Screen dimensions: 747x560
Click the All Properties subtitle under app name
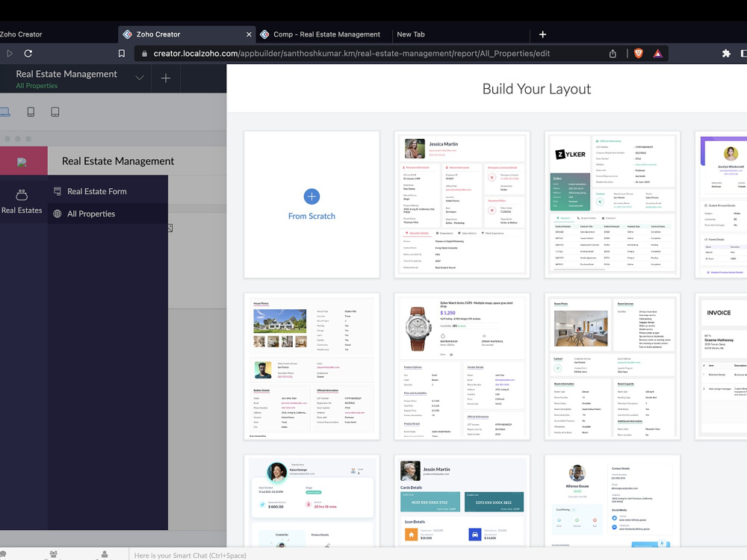pos(37,86)
